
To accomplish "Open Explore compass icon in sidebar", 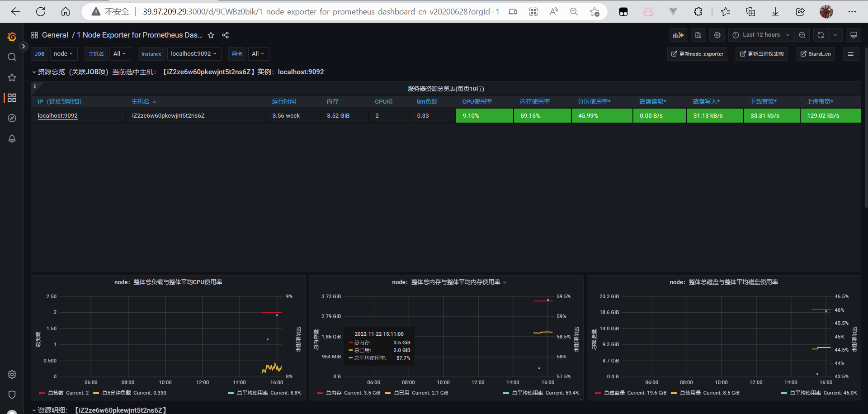I will click(12, 118).
